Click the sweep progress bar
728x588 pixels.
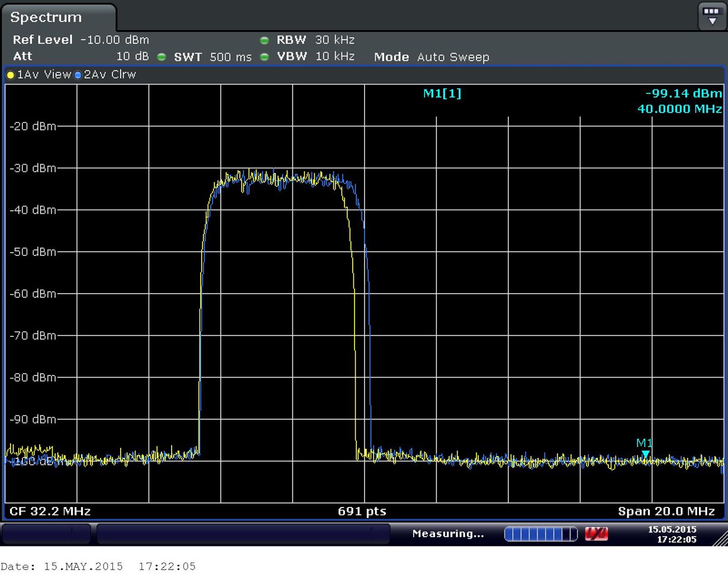541,534
